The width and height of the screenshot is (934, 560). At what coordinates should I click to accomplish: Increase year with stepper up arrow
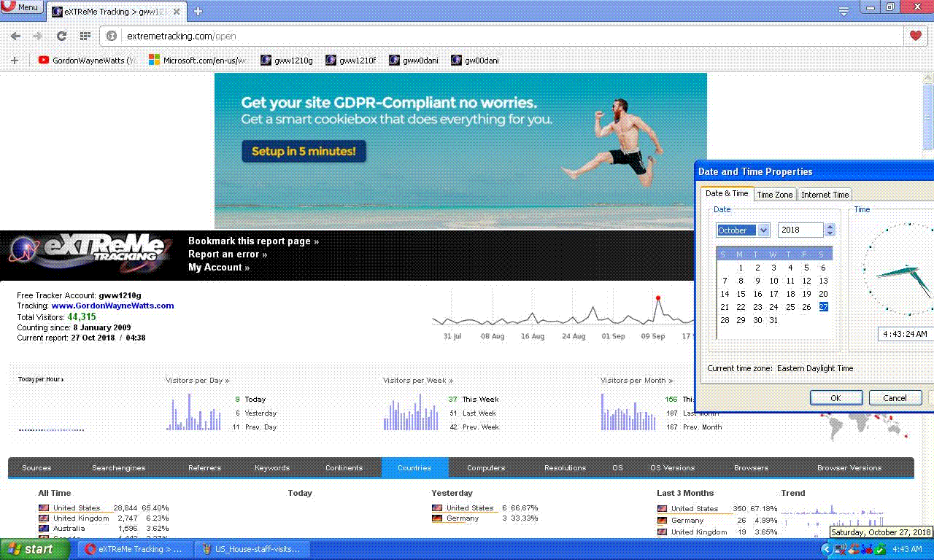(x=830, y=227)
